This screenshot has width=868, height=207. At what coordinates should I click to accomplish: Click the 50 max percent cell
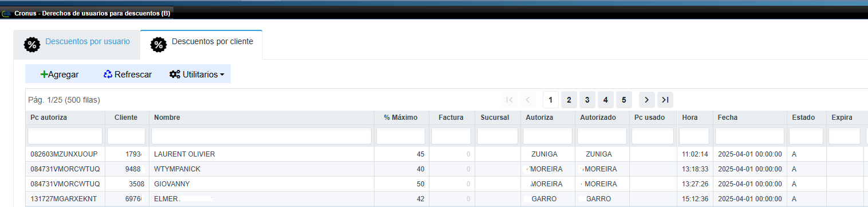[401, 184]
